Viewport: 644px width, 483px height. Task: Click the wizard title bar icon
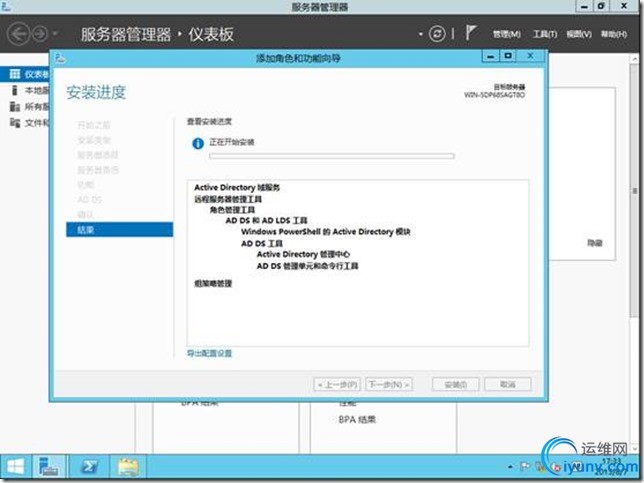pos(60,58)
